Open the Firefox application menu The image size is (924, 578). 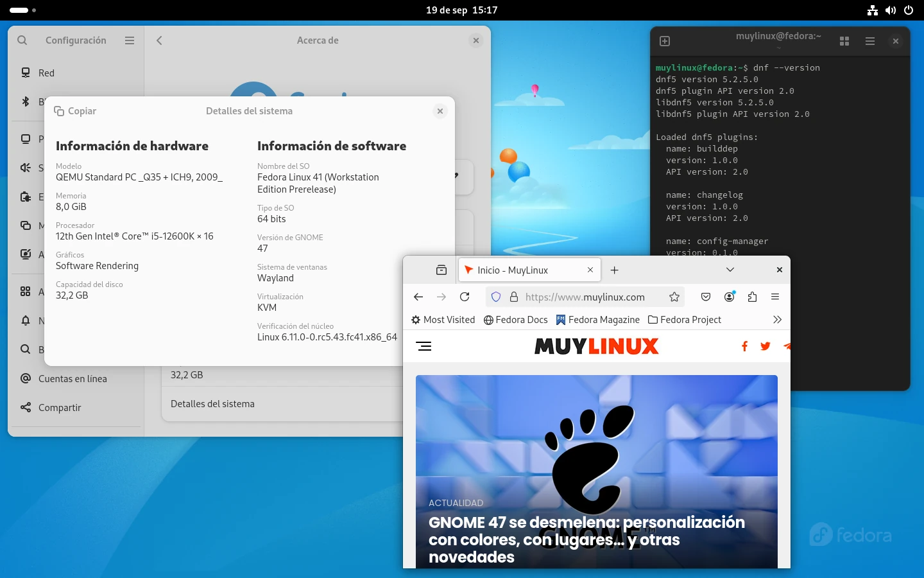coord(775,297)
